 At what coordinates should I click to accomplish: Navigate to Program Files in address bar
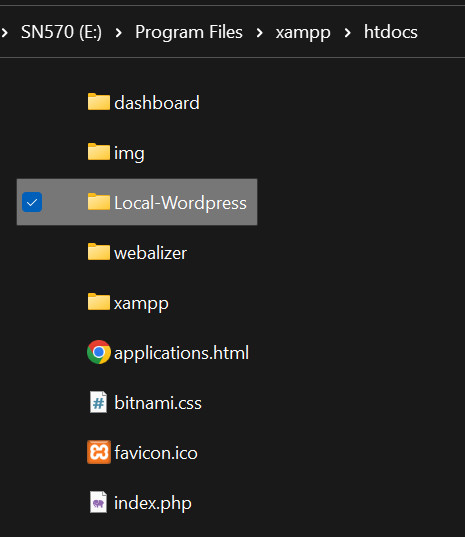tap(189, 32)
